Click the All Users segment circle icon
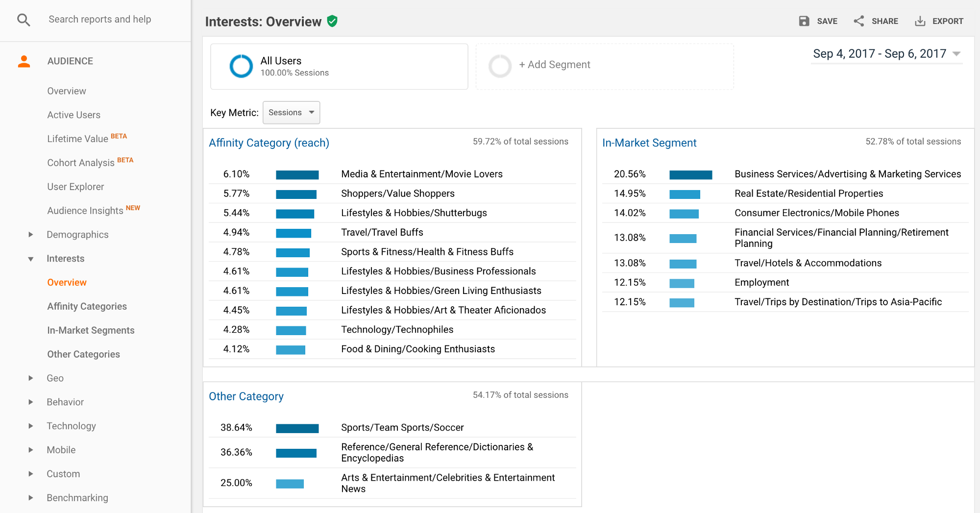Viewport: 980px width, 513px height. [241, 66]
